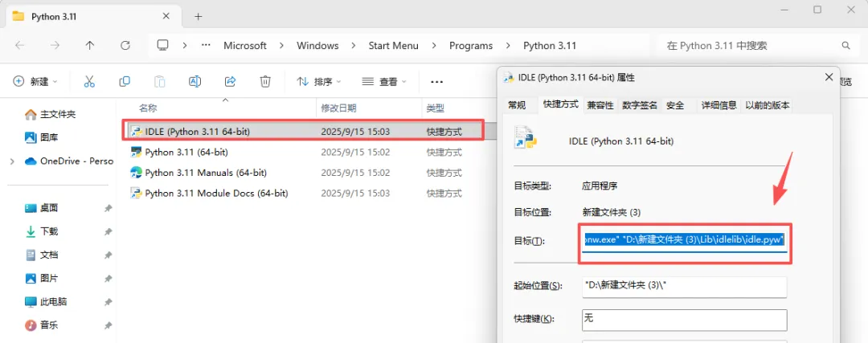Click the Cut scissors icon in toolbar

point(89,81)
